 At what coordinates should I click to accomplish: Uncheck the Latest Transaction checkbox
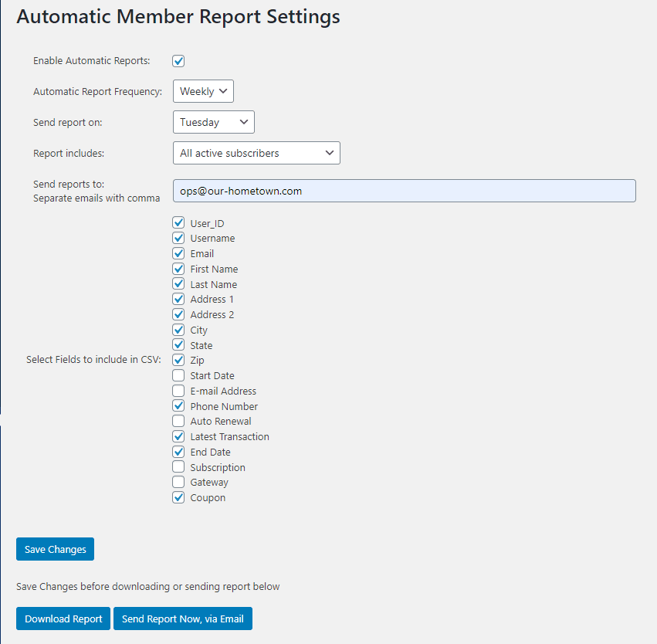pos(178,436)
